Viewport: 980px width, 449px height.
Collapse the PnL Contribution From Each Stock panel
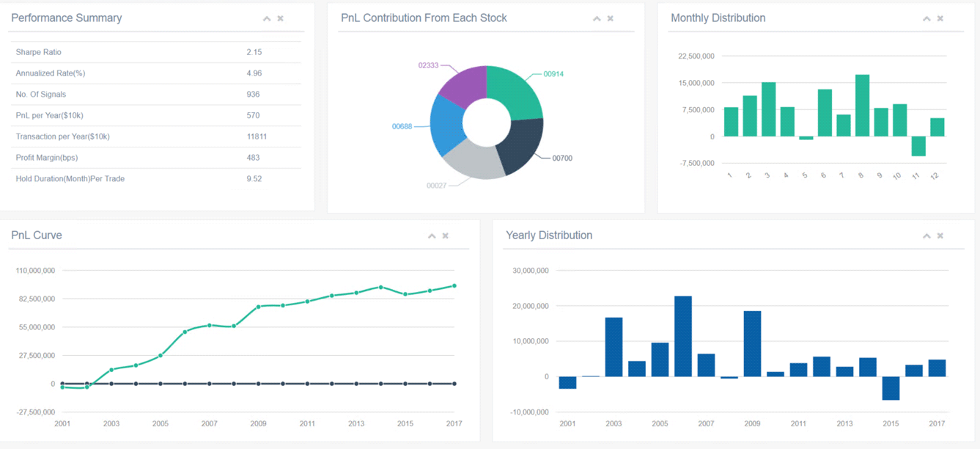click(x=597, y=18)
